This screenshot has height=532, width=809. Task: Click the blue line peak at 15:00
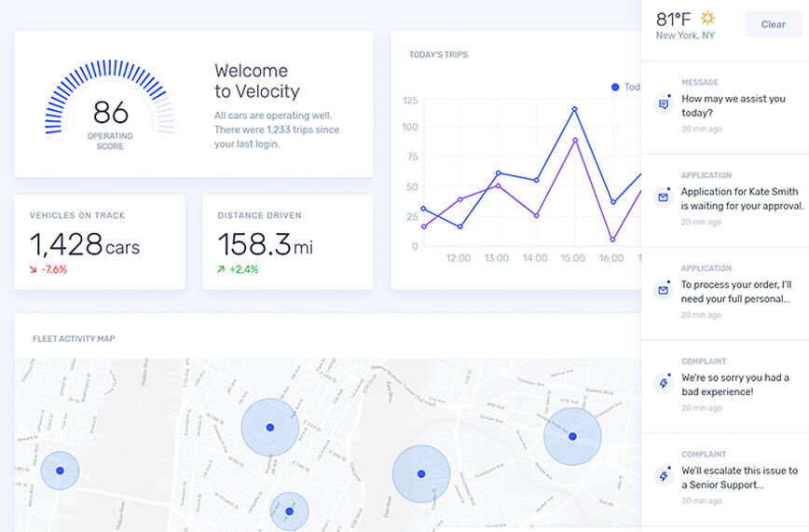pos(574,109)
